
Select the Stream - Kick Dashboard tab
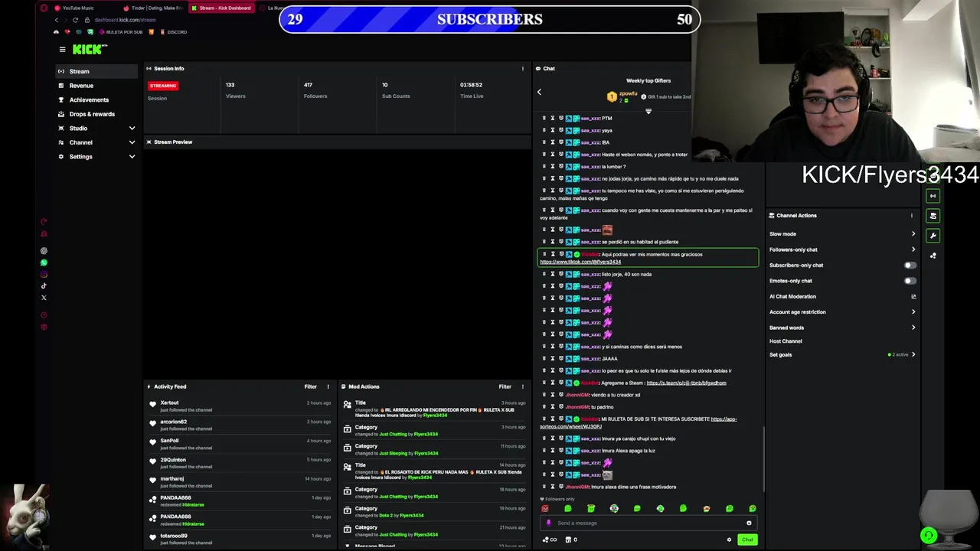point(222,8)
